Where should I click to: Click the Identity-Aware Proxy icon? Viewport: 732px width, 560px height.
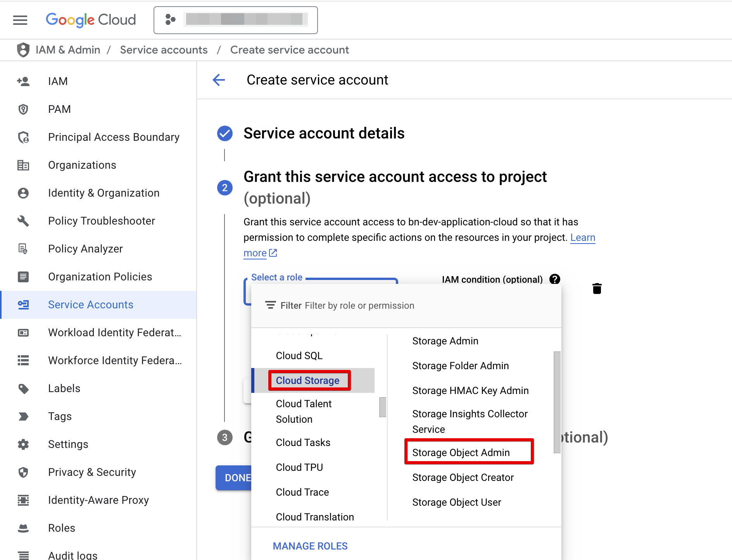point(23,500)
